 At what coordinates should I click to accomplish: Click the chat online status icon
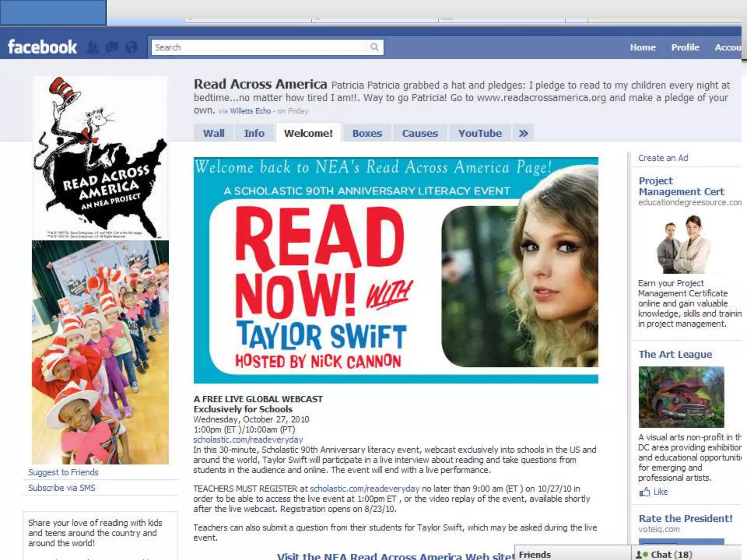point(642,555)
